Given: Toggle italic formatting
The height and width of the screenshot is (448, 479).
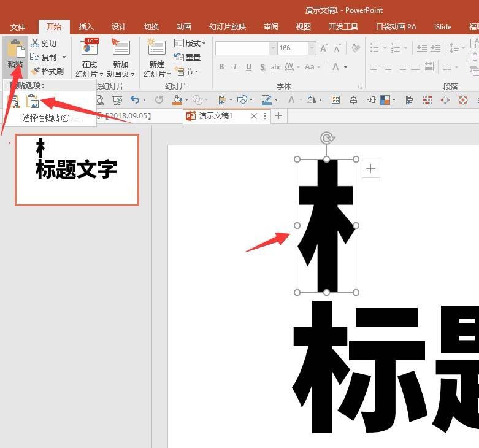Looking at the screenshot, I should (x=235, y=67).
